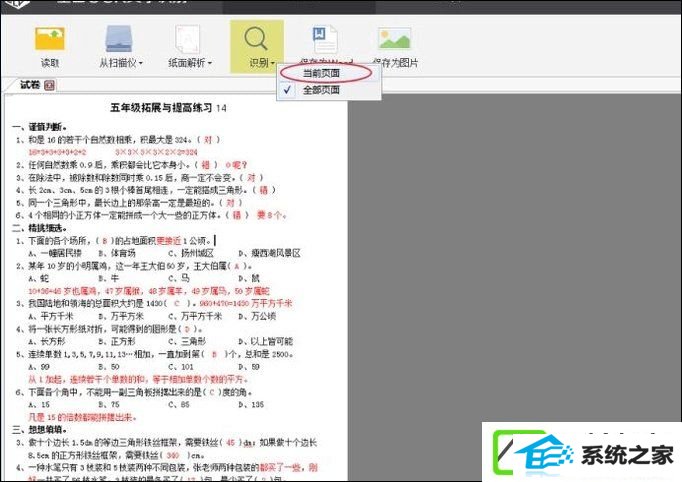Click the 保存为图片 picture icon
The image size is (682, 482).
[394, 38]
